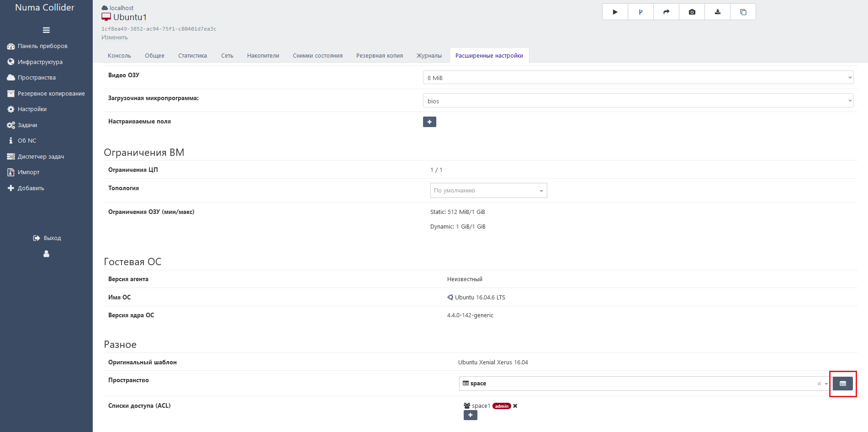Viewport: 868px width, 432px height.
Task: Switch to the Сеть tab
Action: point(227,55)
